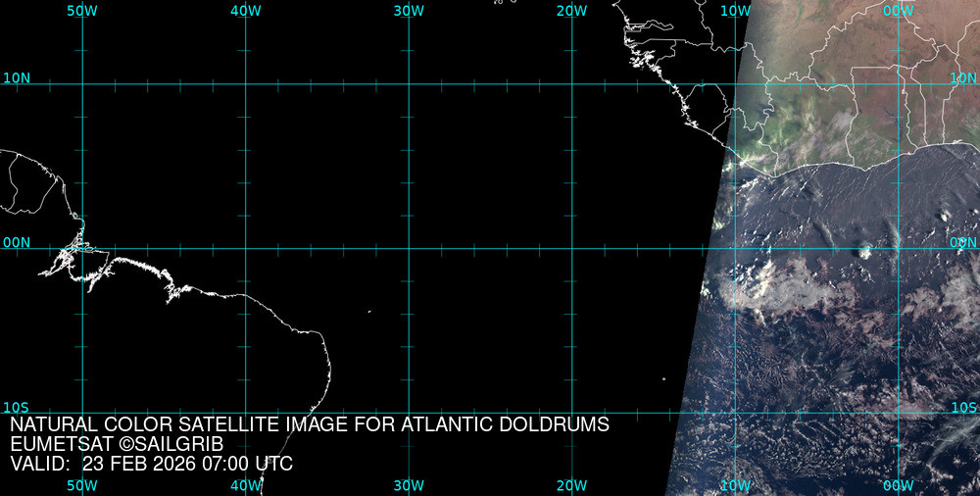Click grid intersection of 20W and 10N lines
Image resolution: width=980 pixels, height=496 pixels.
pyautogui.click(x=571, y=84)
